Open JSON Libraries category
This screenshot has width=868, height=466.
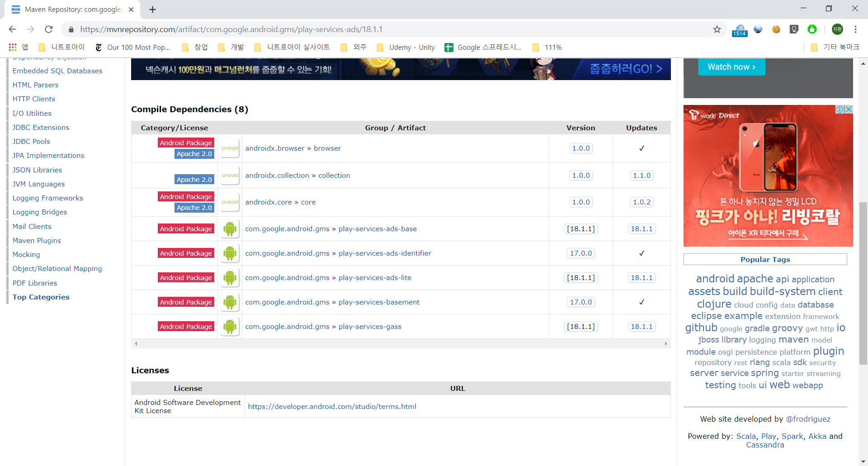coord(37,170)
